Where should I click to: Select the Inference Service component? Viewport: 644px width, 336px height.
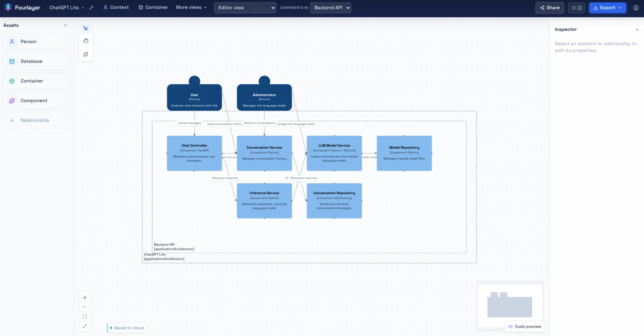(x=264, y=201)
